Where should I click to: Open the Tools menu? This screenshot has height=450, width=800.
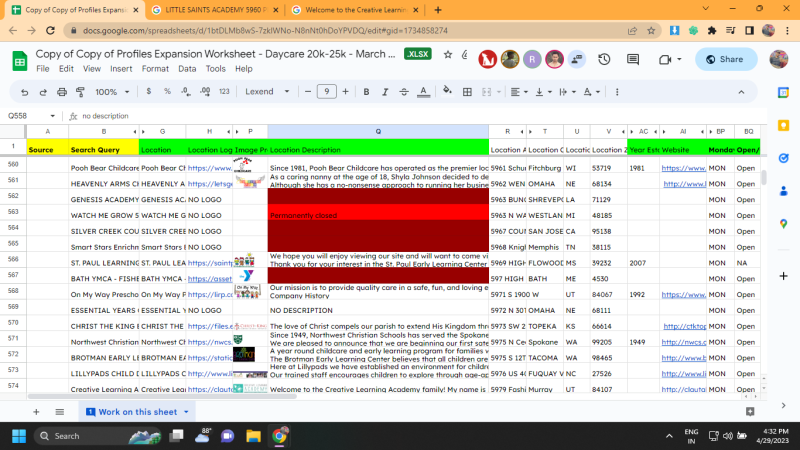(215, 68)
